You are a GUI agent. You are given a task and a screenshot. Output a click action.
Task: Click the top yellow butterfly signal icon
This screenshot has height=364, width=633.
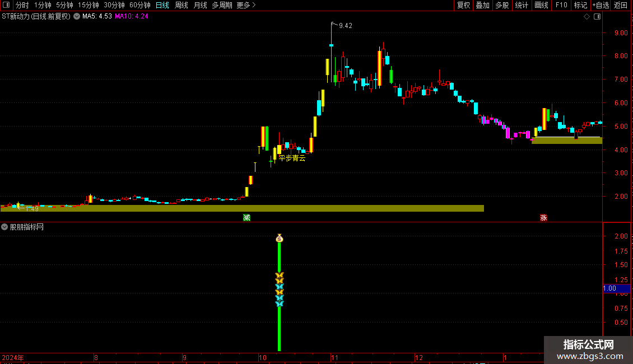[x=280, y=275]
